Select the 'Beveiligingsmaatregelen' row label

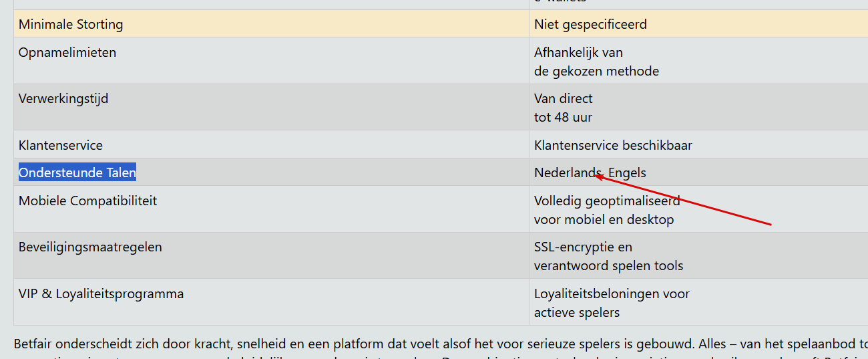click(90, 247)
